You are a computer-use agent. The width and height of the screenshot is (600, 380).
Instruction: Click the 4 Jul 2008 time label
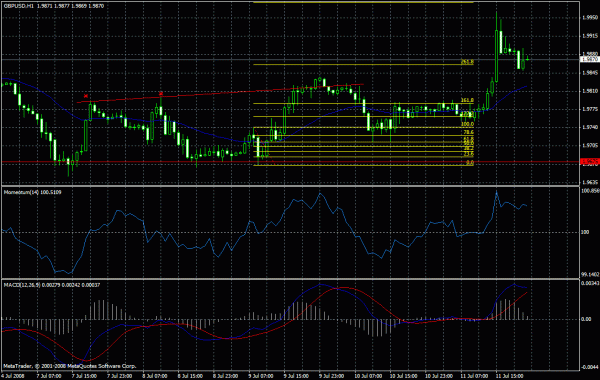coord(13,376)
